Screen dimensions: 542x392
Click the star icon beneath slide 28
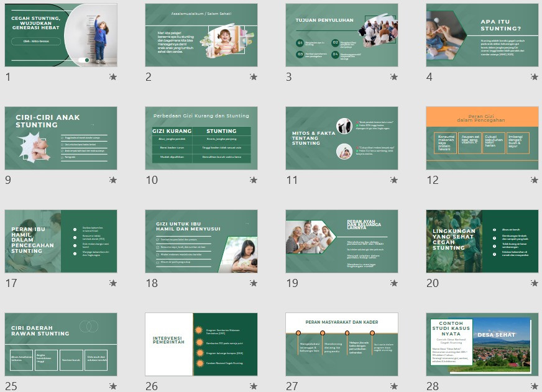pos(535,386)
